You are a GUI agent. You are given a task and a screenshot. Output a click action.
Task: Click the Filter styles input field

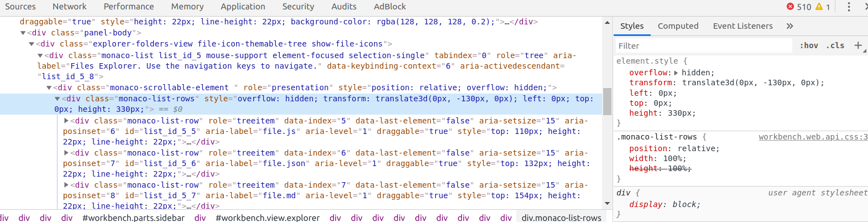tap(705, 46)
